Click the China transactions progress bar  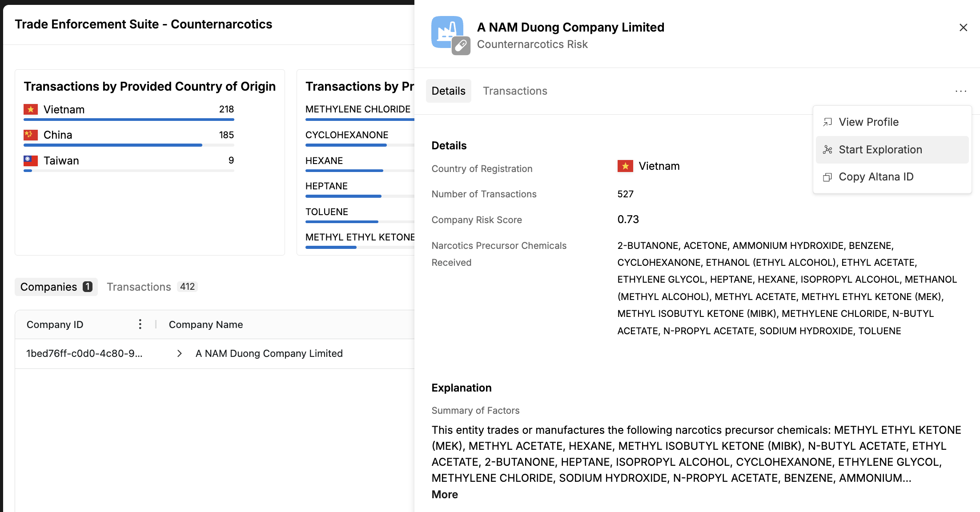129,145
